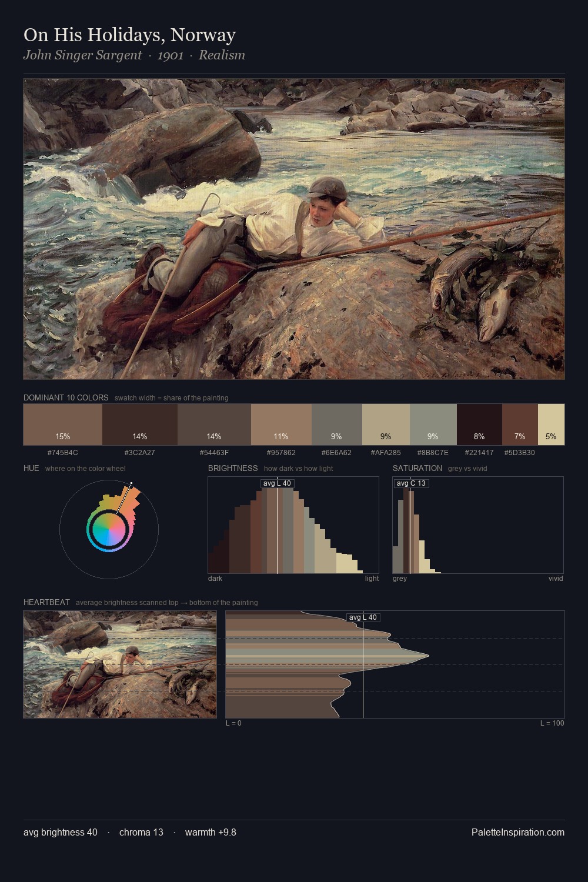Click the cream swatch showing 5%
The height and width of the screenshot is (882, 588).
coord(551,425)
